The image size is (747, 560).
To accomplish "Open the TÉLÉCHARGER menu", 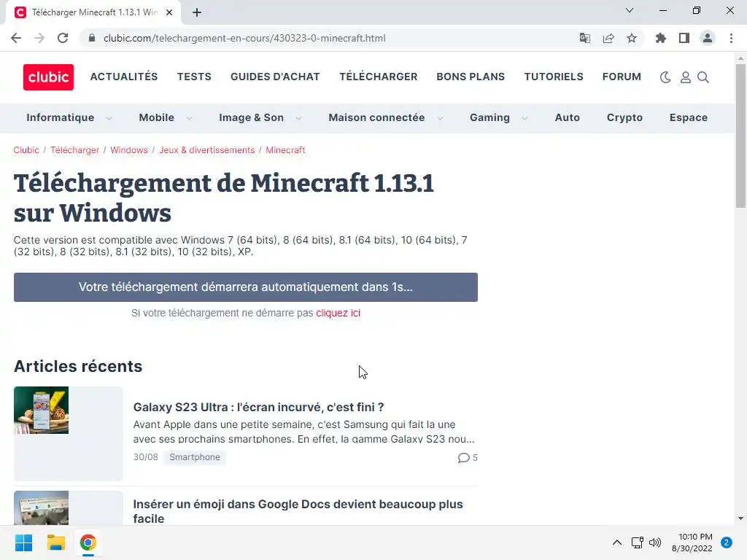I will pos(379,77).
